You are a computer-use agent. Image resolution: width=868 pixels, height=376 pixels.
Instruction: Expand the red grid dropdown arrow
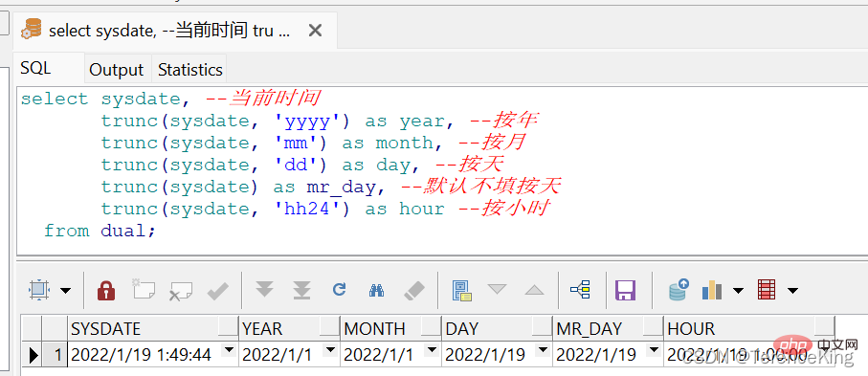pos(792,290)
